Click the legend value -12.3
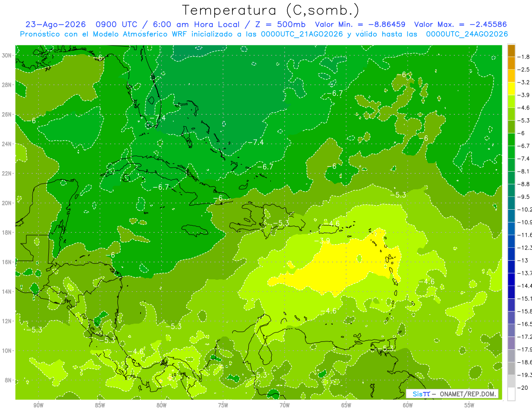The image size is (532, 411). click(525, 247)
